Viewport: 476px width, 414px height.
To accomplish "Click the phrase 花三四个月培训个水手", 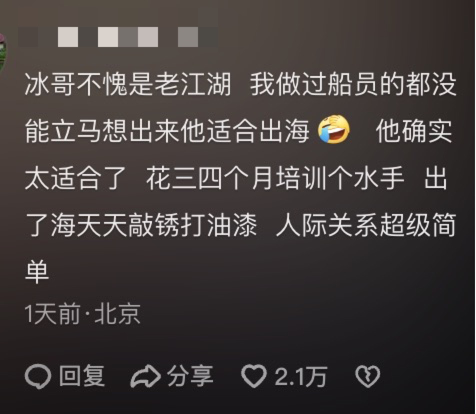I will [275, 178].
